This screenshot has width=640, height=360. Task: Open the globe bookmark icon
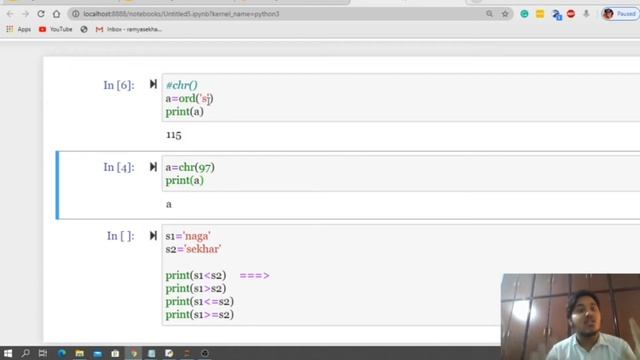84,29
